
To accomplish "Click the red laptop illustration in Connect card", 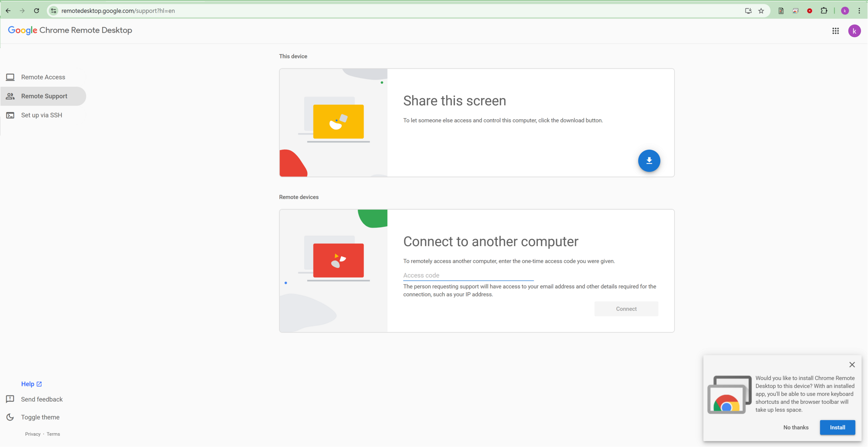I will (338, 261).
